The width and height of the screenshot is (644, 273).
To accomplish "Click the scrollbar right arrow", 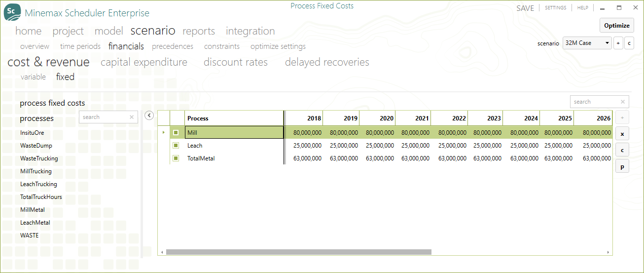I will click(x=609, y=252).
